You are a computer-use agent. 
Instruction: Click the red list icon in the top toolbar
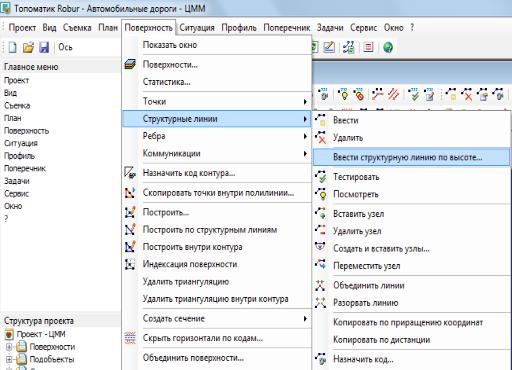tap(368, 47)
